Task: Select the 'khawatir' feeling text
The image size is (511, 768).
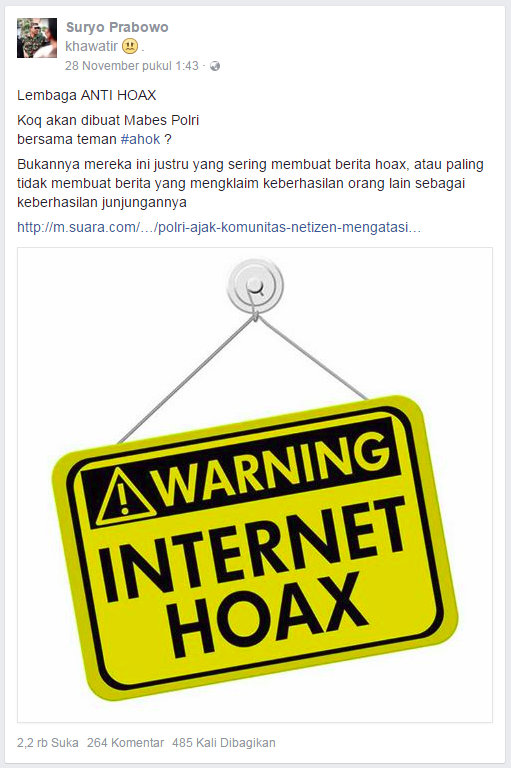Action: tap(92, 46)
